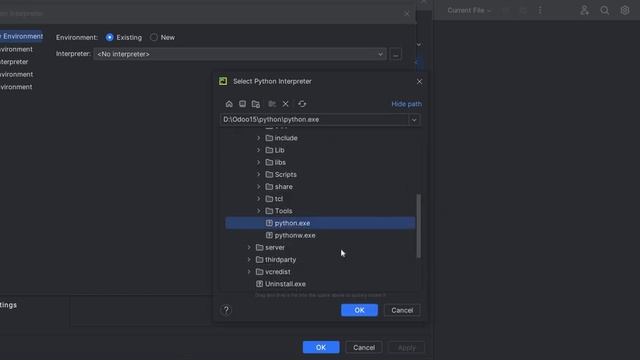
Task: Select the Existing environment radio button
Action: point(109,38)
